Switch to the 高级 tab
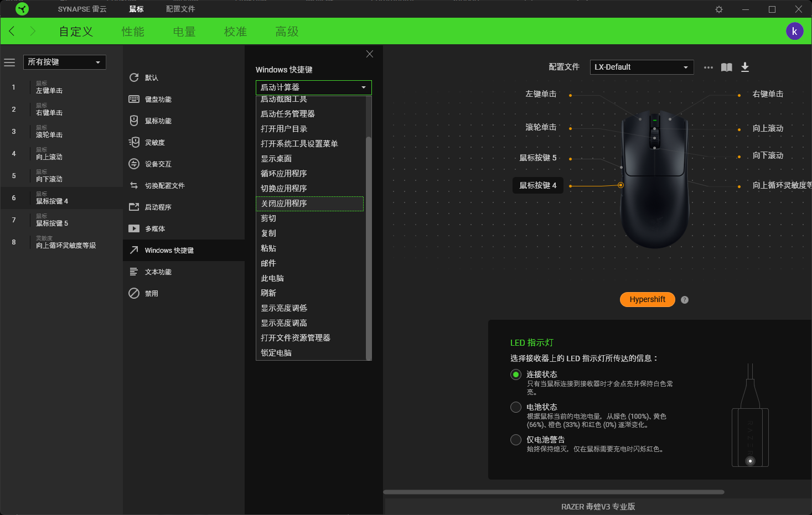The width and height of the screenshot is (812, 515). 287,32
